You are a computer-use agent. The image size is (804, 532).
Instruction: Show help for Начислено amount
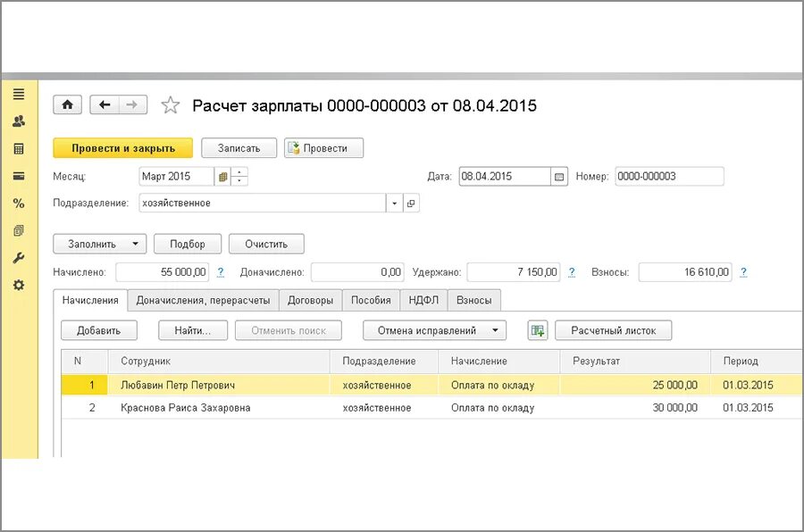click(x=221, y=272)
